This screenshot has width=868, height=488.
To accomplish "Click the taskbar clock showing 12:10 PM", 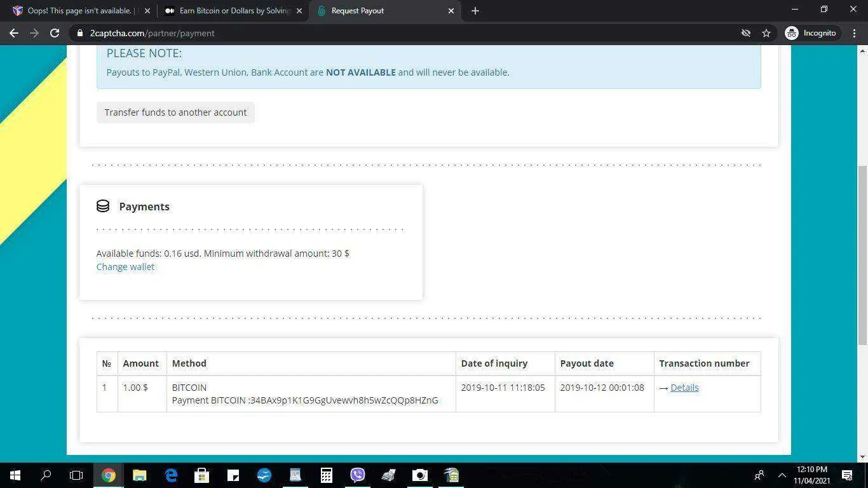I will (x=812, y=475).
